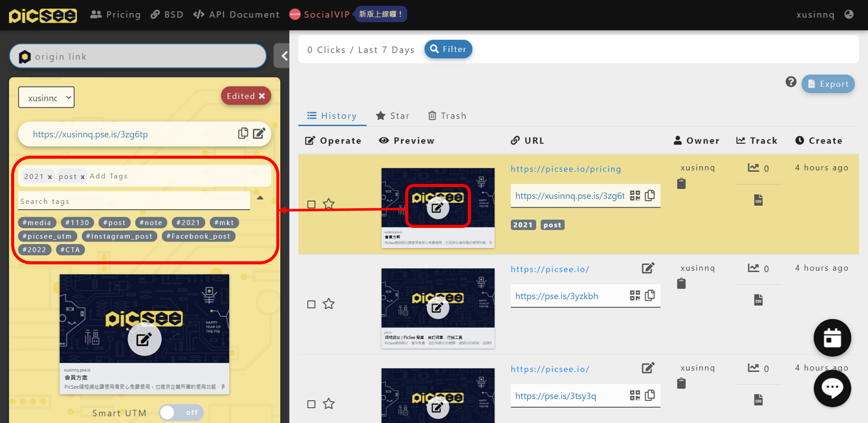Click the clipboard icon in the pse.is/3tsy3q row
The width and height of the screenshot is (868, 423).
coord(682,384)
